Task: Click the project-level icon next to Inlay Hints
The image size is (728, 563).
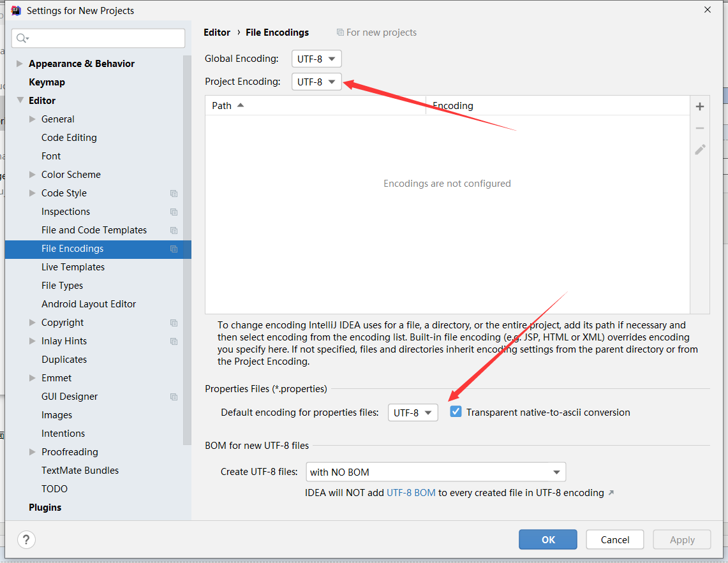Action: 174,342
